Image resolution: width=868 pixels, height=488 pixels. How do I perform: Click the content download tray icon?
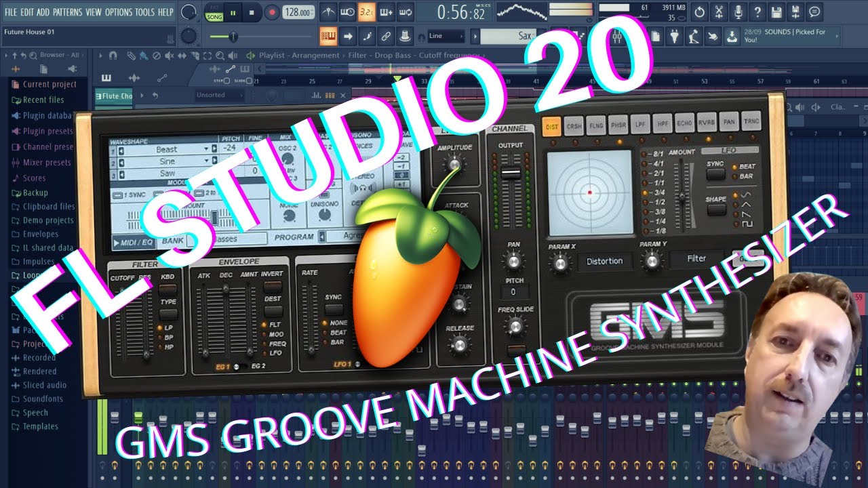(732, 36)
